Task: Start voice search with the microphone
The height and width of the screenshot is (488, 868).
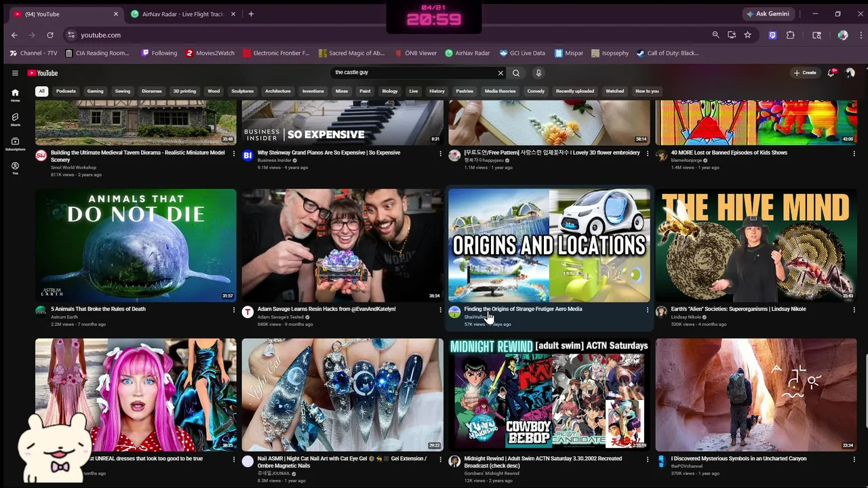Action: pos(538,73)
